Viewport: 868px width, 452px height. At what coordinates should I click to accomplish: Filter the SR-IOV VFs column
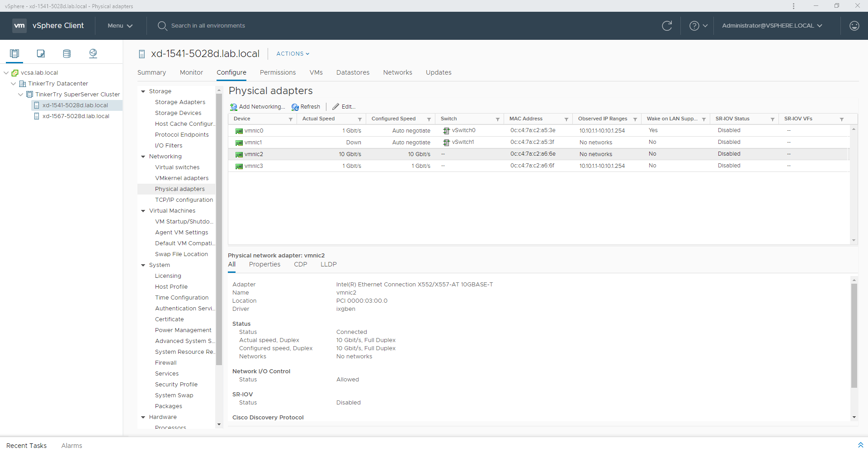tap(842, 119)
